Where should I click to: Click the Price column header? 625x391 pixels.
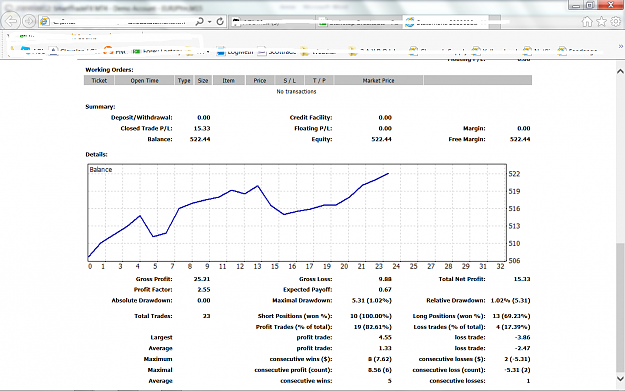260,81
